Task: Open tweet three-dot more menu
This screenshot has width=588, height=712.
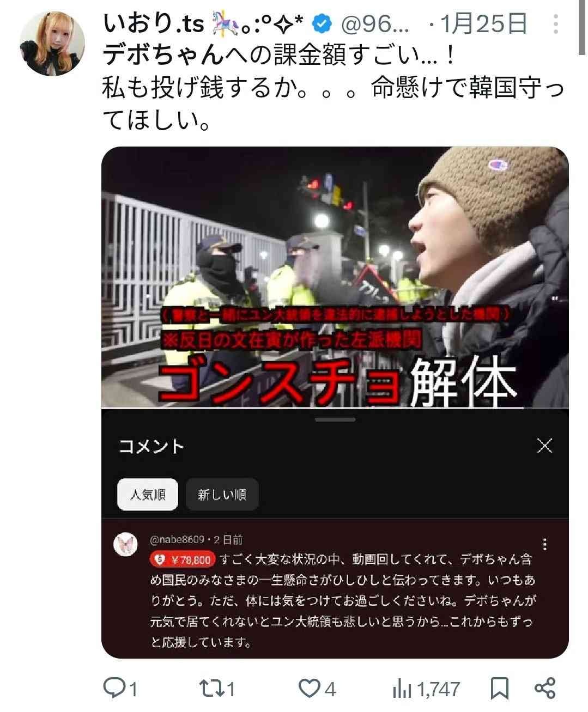Action: (555, 25)
